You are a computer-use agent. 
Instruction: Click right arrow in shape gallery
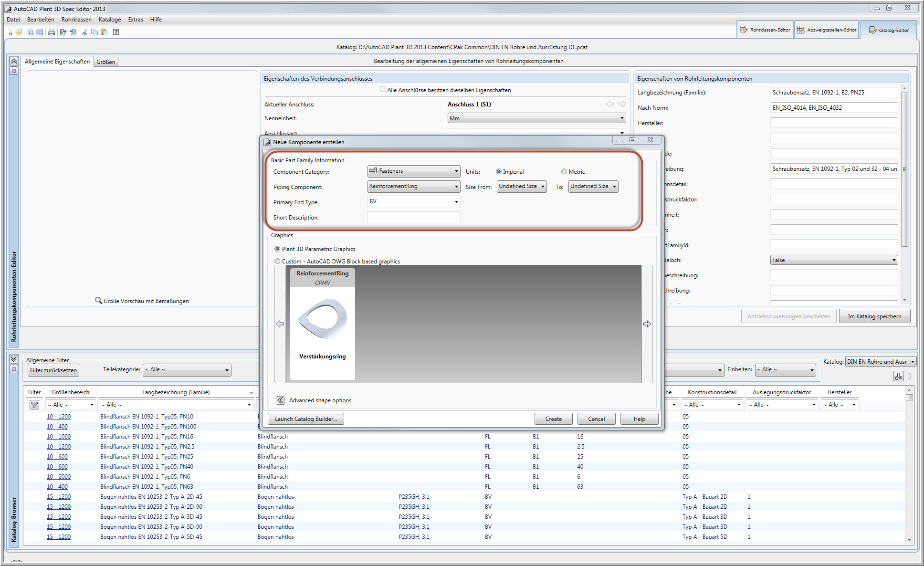(x=647, y=324)
